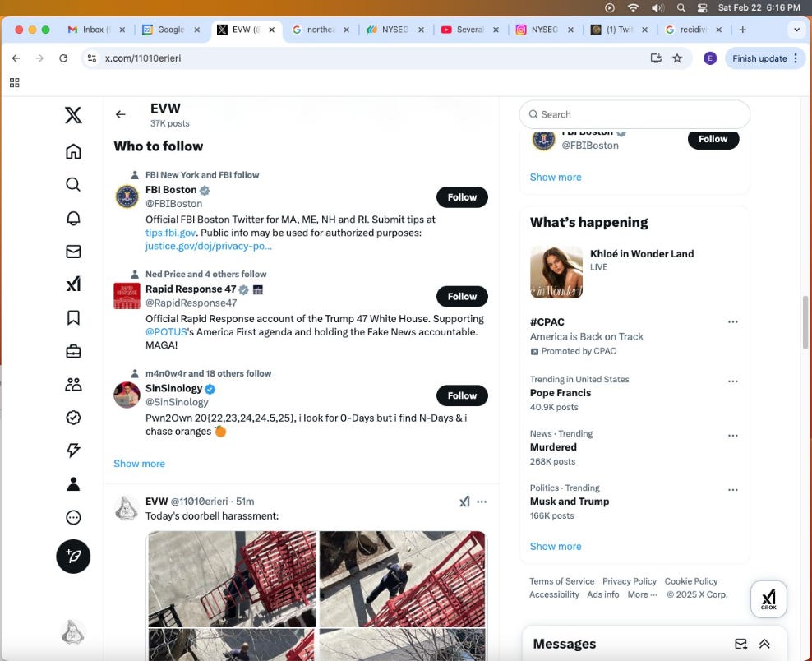Click Grok icon on EVW's post
Viewport: 812px width, 661px height.
464,502
